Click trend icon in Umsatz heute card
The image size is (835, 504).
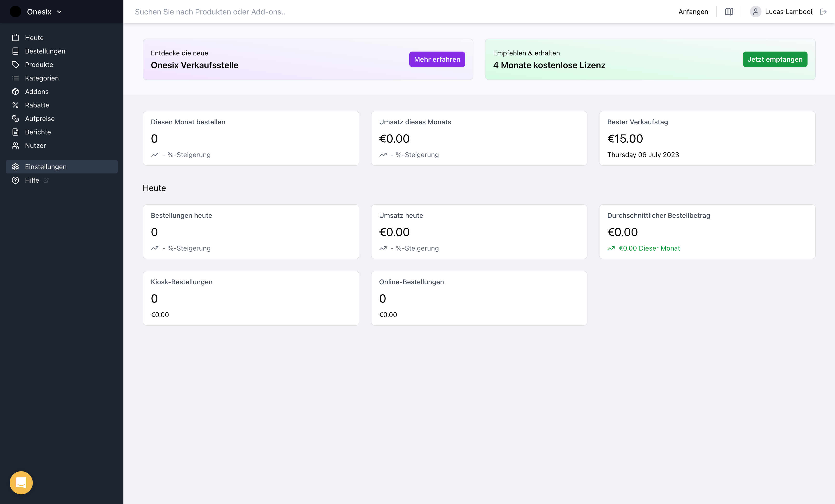(x=383, y=248)
